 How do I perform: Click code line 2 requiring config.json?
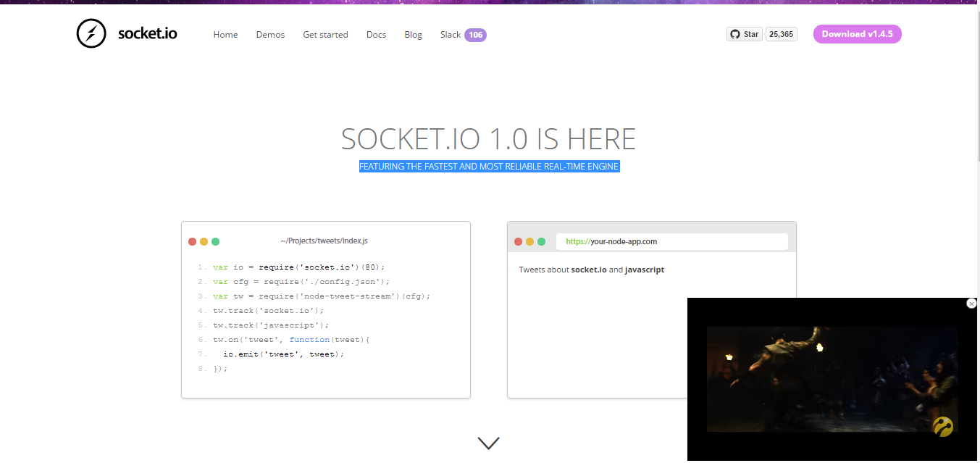[x=301, y=281]
